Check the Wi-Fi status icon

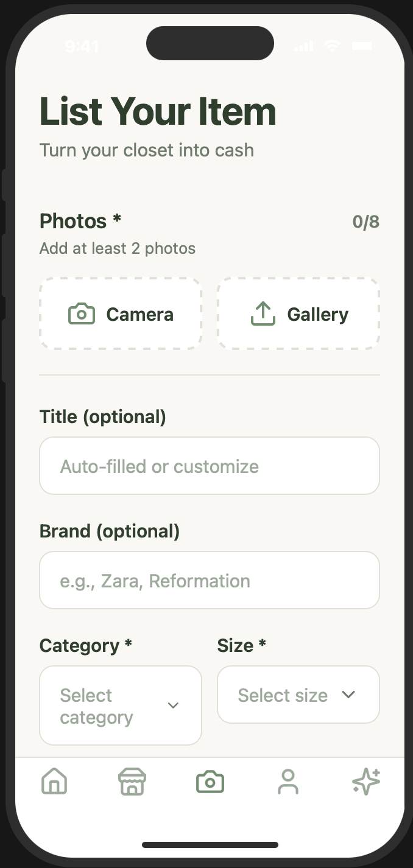[x=332, y=46]
